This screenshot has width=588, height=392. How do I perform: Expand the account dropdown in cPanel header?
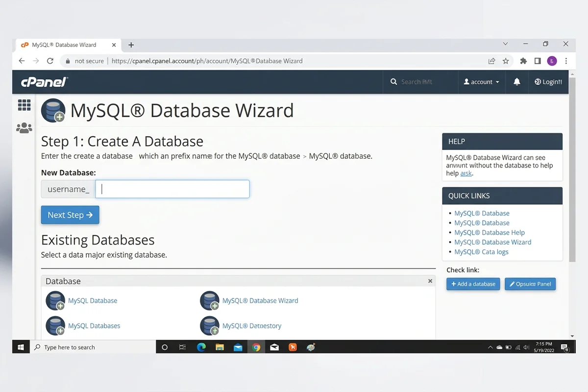click(481, 82)
